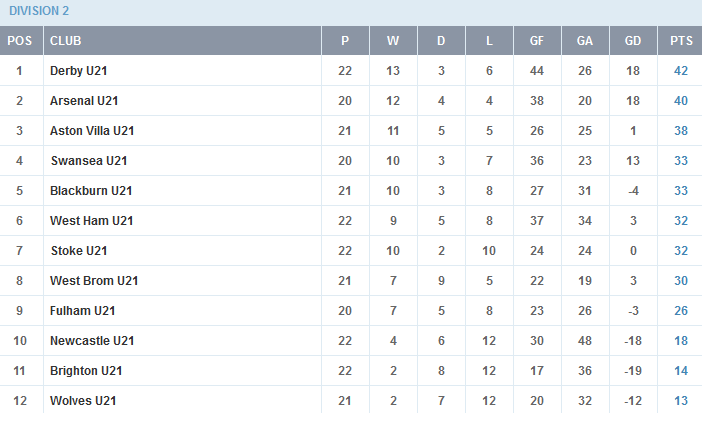Image resolution: width=715 pixels, height=425 pixels.
Task: Open West Ham U21 club entry
Action: (x=92, y=221)
